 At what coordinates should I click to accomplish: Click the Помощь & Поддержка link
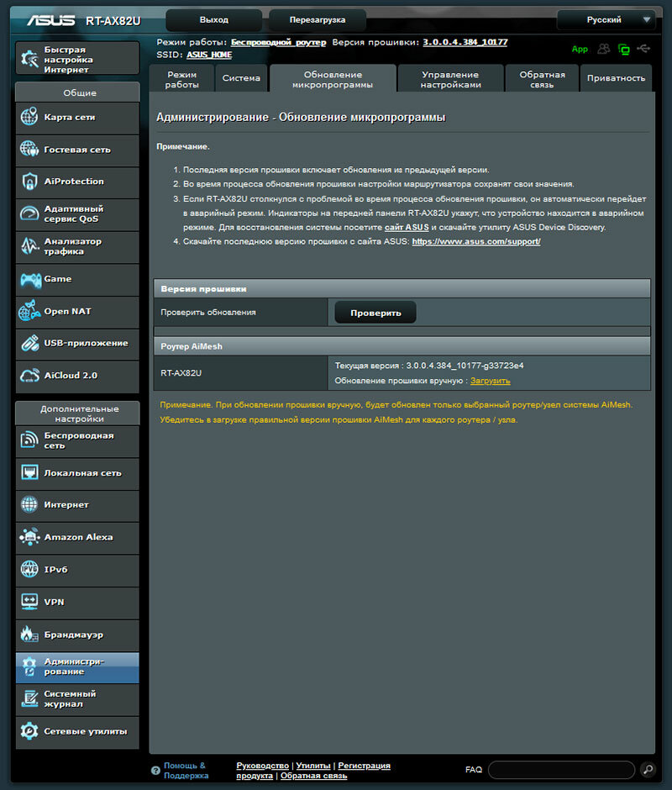[x=186, y=771]
